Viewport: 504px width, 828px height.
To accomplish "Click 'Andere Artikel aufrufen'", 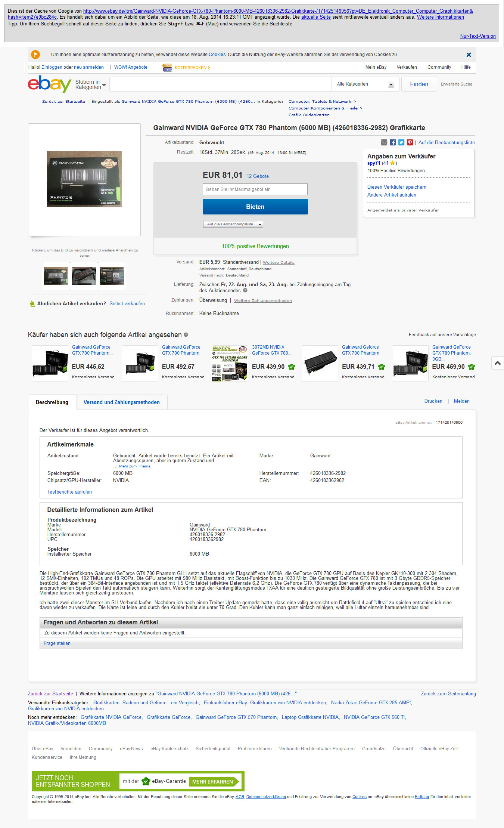I will [392, 195].
